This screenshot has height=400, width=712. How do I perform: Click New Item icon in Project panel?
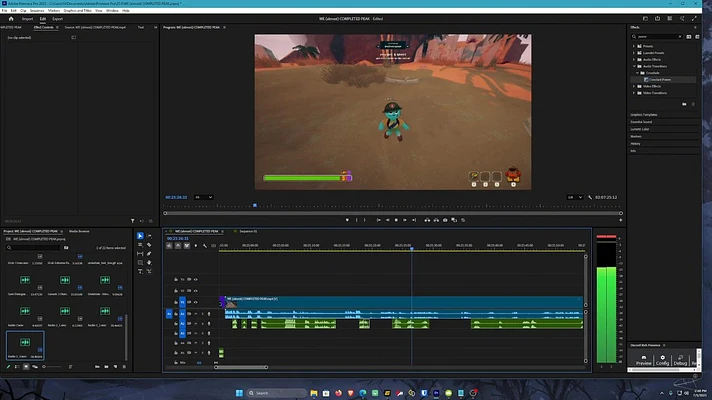coord(115,366)
